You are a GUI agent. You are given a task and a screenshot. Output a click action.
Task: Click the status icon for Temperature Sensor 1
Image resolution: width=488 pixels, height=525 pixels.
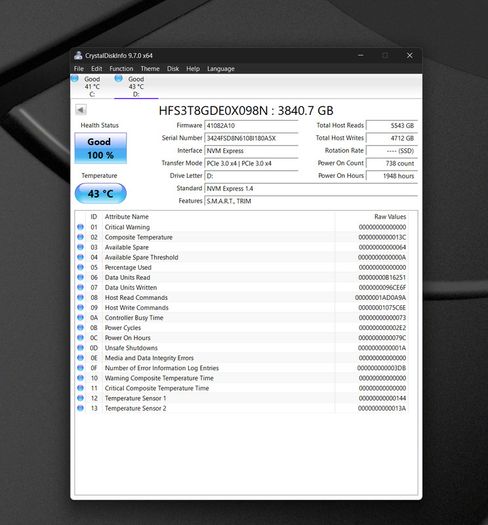[x=80, y=397]
